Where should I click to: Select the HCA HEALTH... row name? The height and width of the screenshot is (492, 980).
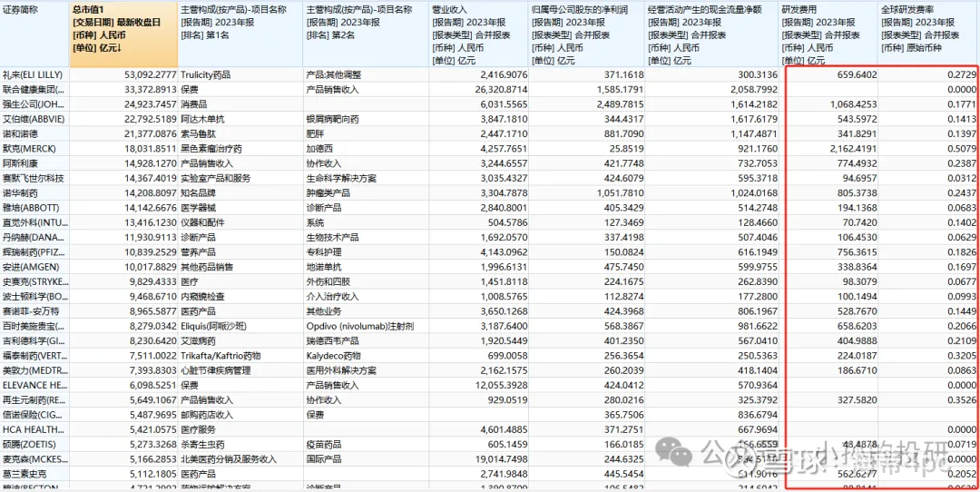pos(34,429)
